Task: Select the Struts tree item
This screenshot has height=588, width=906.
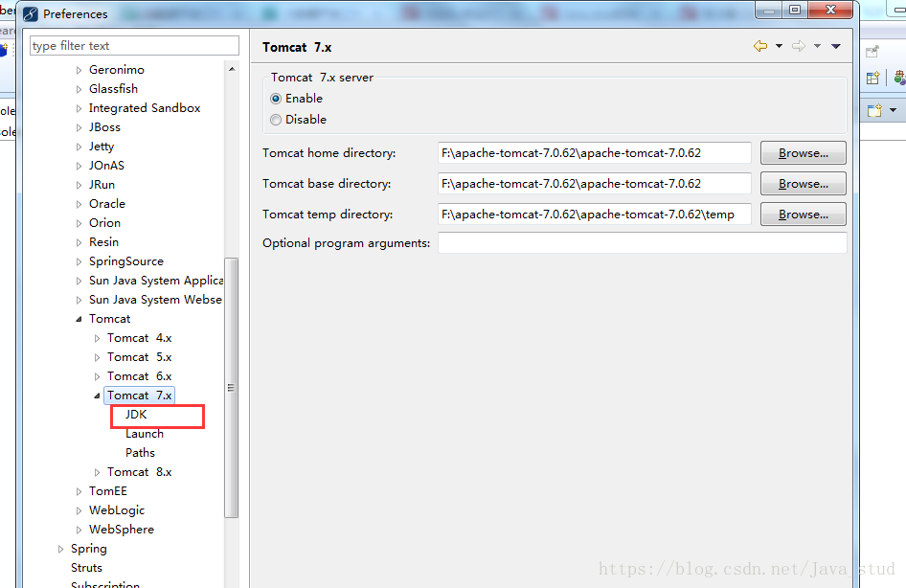Action: coord(86,568)
